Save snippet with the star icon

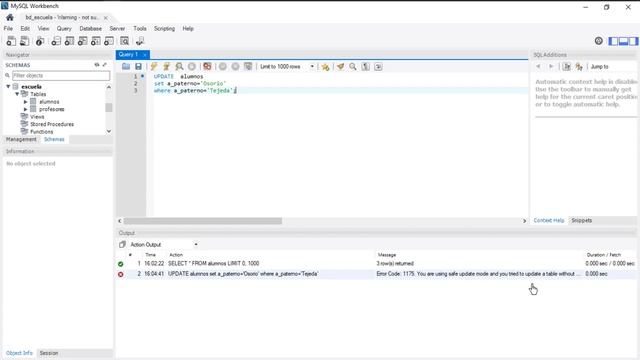(325, 67)
